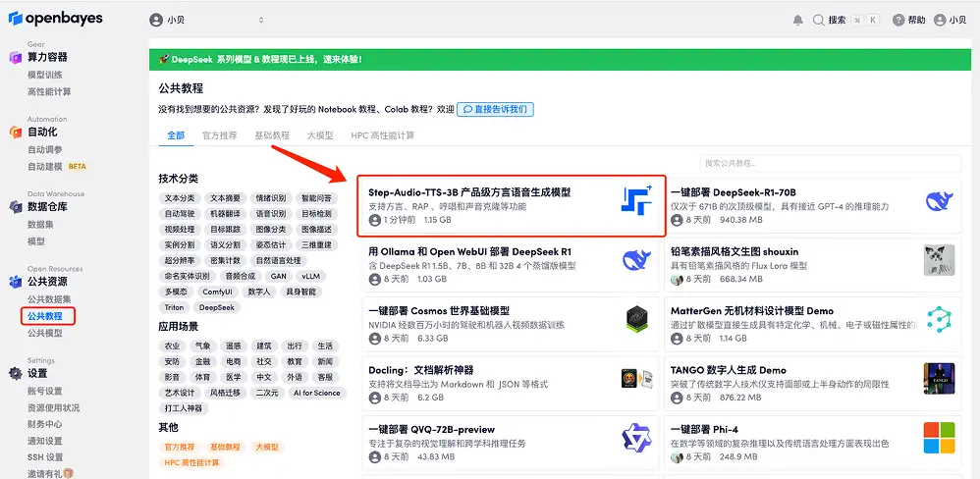Open the TANGO 数字人生成 Demo title
Viewport: 980px width, 479px height.
pyautogui.click(x=728, y=370)
